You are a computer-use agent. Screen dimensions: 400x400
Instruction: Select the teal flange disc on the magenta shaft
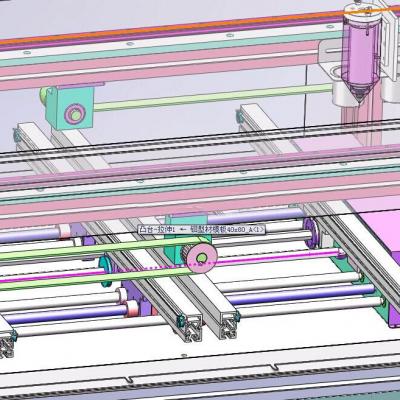point(105,270)
